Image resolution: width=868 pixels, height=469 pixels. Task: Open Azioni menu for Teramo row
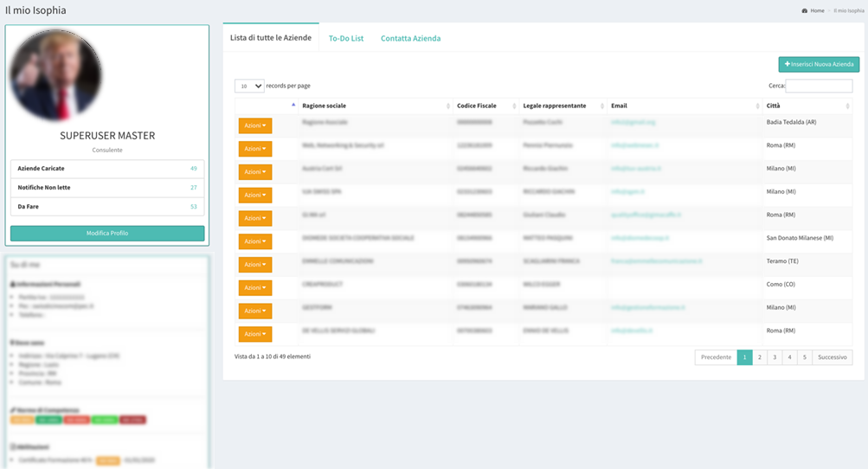click(254, 264)
